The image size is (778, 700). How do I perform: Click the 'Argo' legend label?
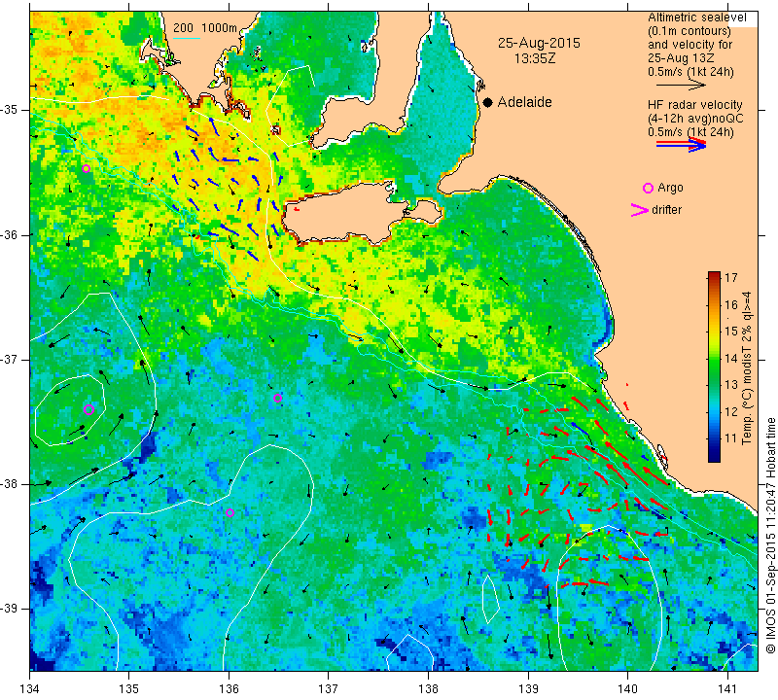670,188
